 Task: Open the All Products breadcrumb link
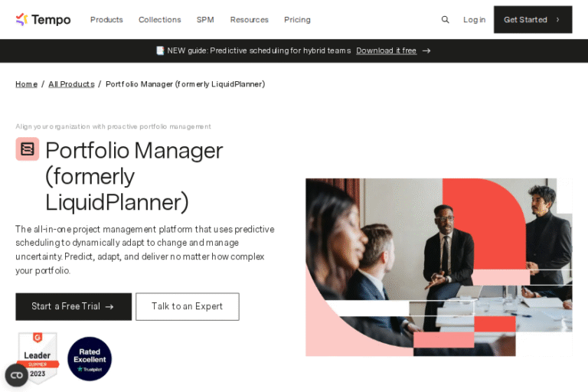click(71, 84)
